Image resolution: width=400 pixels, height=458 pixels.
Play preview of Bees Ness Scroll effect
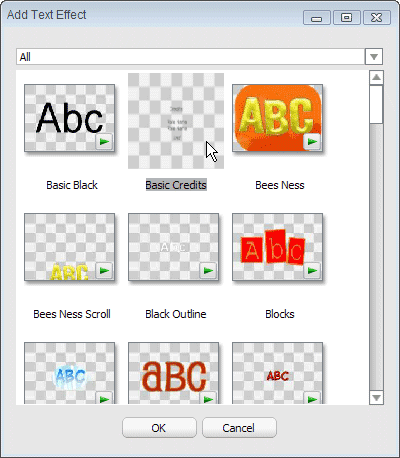(x=104, y=271)
